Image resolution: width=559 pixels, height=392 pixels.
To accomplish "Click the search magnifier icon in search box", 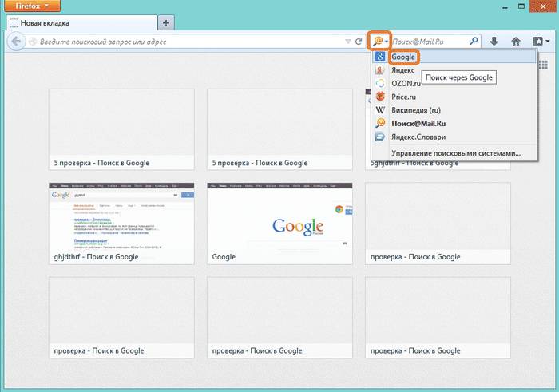I will tap(474, 41).
